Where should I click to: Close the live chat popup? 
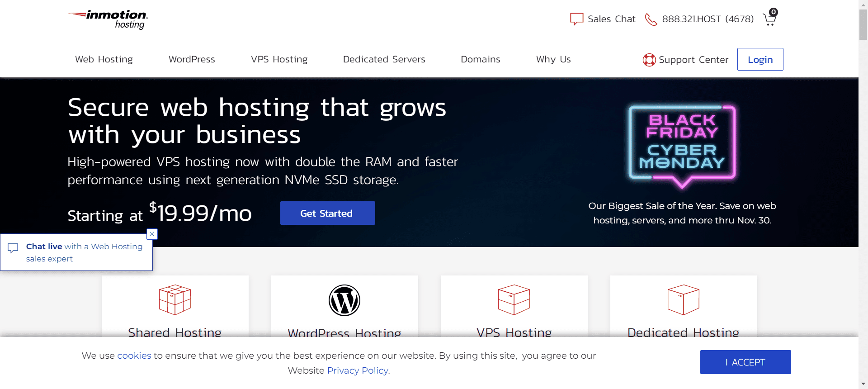[x=152, y=234]
